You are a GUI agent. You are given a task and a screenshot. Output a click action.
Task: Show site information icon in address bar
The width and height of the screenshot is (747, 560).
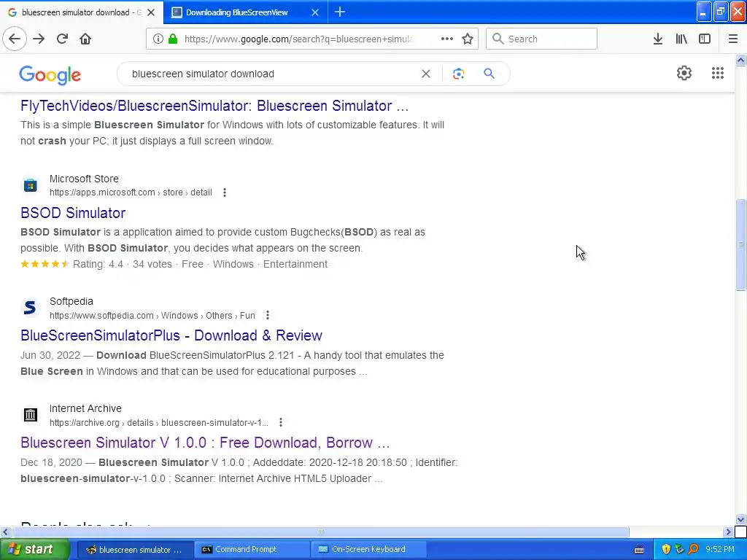pos(158,39)
